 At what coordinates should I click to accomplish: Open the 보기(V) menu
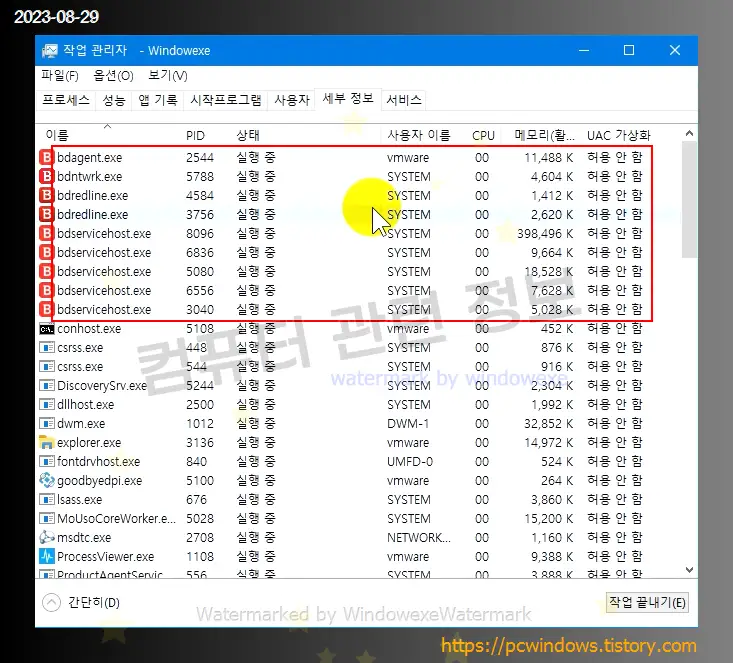[168, 75]
